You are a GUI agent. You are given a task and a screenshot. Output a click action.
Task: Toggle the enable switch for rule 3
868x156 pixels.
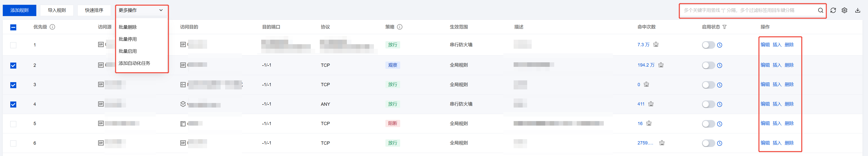(x=708, y=85)
